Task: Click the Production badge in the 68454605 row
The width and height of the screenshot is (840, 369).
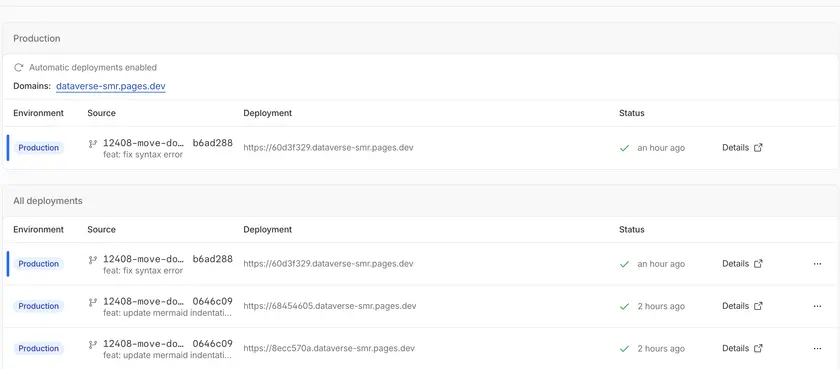Action: click(x=39, y=306)
